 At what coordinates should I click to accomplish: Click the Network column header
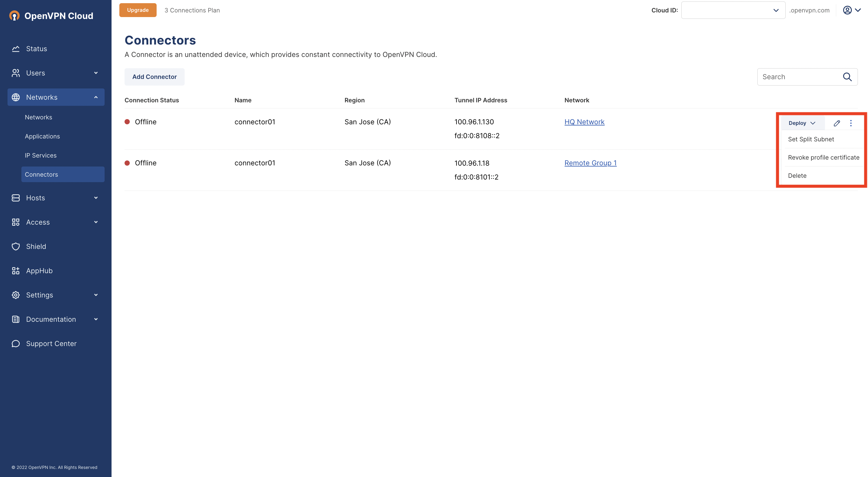pyautogui.click(x=576, y=100)
